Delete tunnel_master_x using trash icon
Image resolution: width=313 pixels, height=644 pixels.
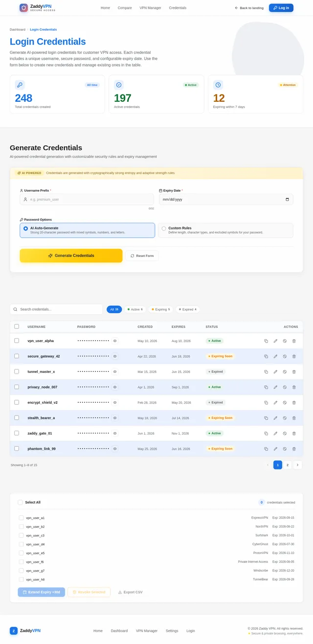[x=294, y=371]
